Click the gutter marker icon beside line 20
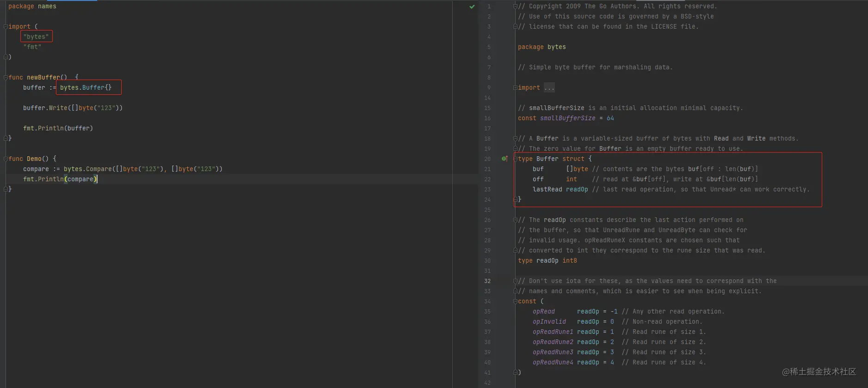Viewport: 868px width, 388px height. tap(505, 159)
